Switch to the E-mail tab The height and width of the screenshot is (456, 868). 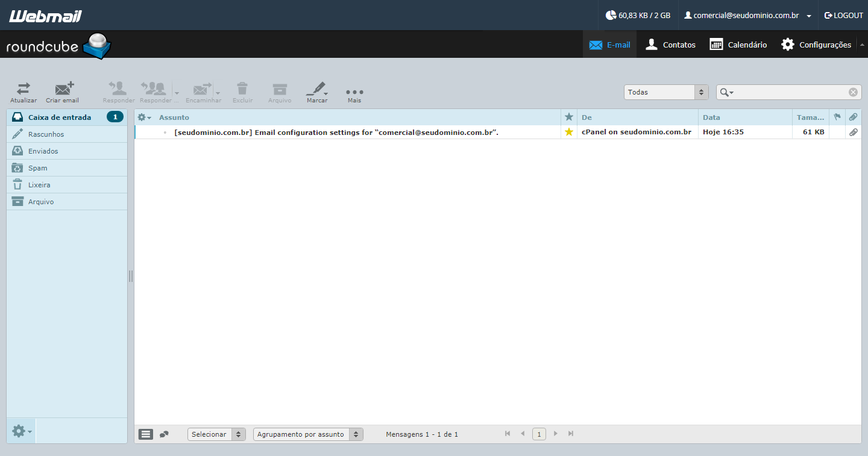point(609,45)
